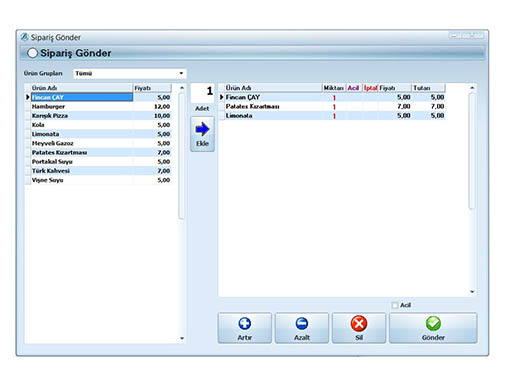Click Tutarı column header in order list
The width and height of the screenshot is (510, 380).
(x=428, y=88)
